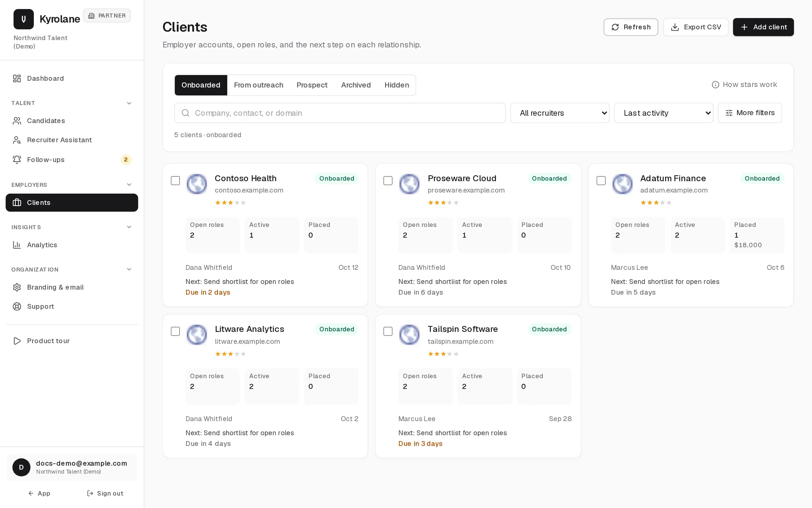Image resolution: width=812 pixels, height=508 pixels.
Task: Open More filters
Action: [x=750, y=113]
